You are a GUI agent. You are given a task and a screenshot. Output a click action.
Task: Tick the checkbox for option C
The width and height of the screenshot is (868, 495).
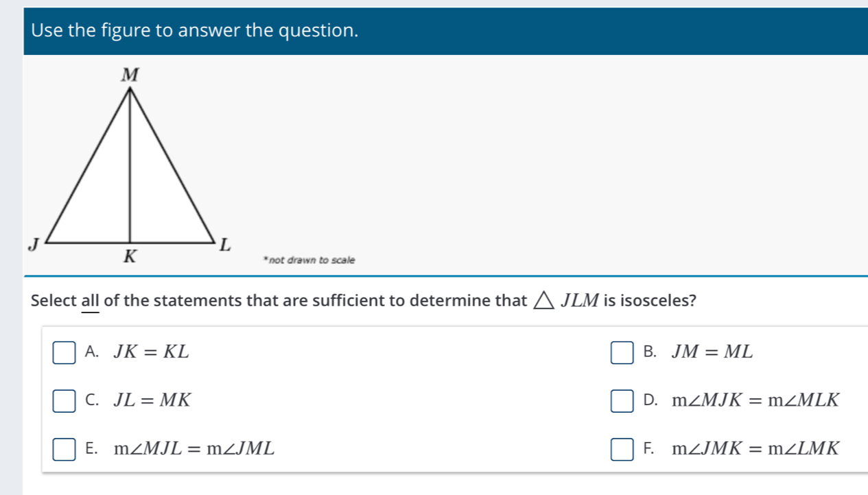[x=64, y=401]
